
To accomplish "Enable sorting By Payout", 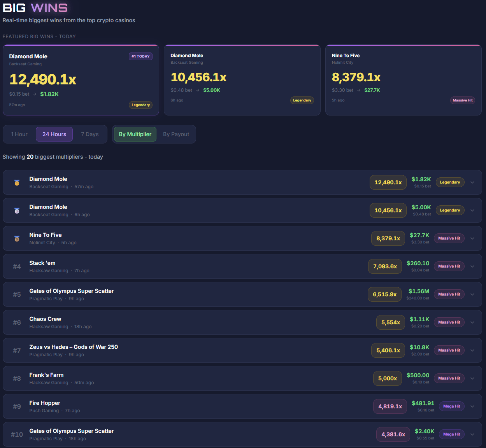I will point(176,134).
